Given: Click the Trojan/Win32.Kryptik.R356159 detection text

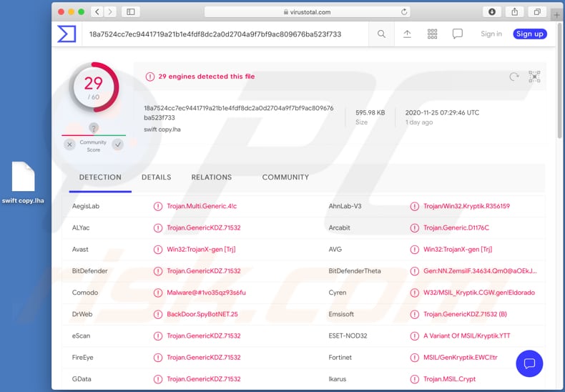Looking at the screenshot, I should pos(466,206).
